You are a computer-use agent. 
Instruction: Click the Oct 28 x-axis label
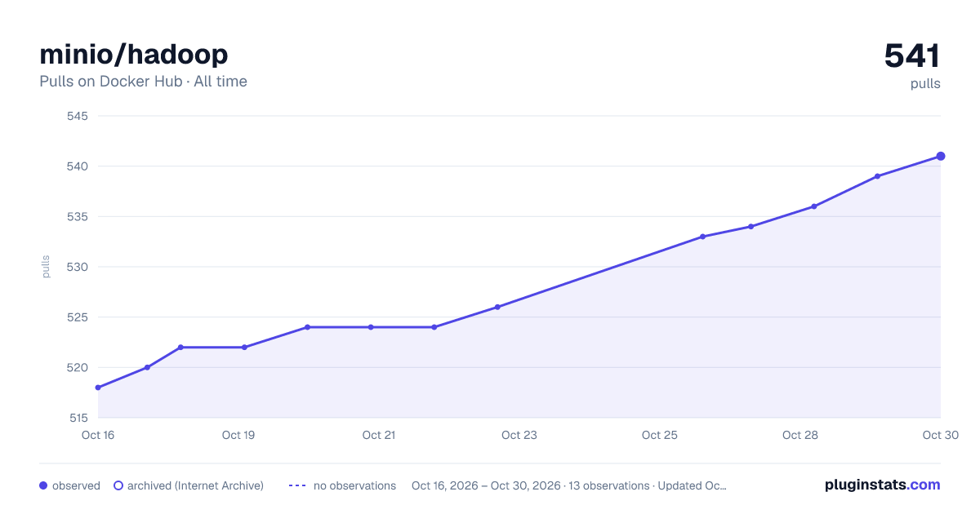(800, 435)
